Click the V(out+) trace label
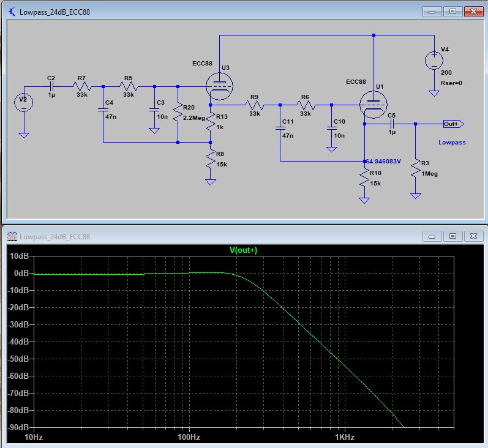488x448 pixels. pyautogui.click(x=243, y=250)
